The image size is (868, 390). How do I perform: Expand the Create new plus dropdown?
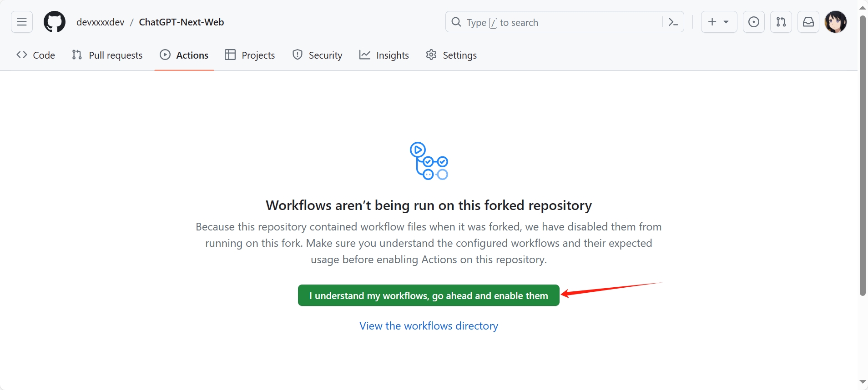pos(719,22)
